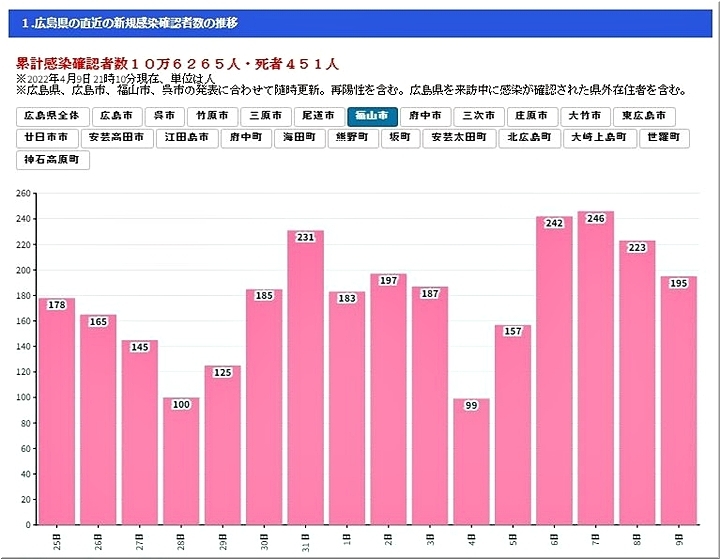Click the tallest bar labeled 246
The image size is (720, 559).
coord(596,370)
